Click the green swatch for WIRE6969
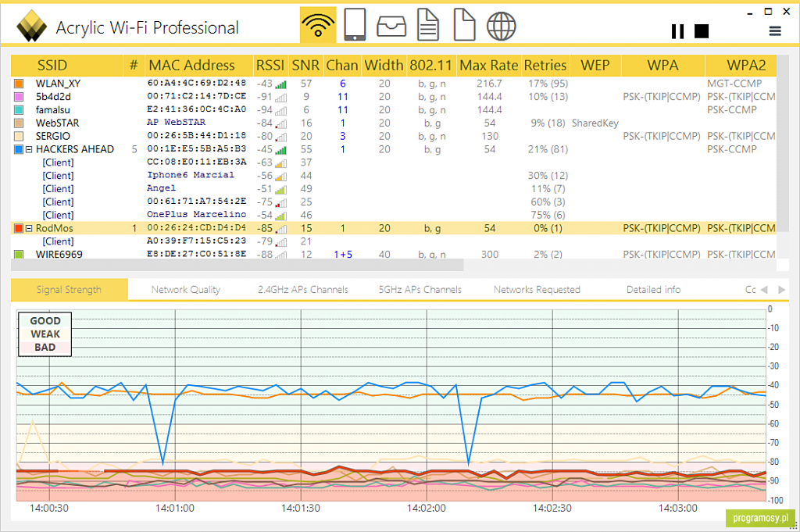Image resolution: width=800 pixels, height=532 pixels. point(19,254)
